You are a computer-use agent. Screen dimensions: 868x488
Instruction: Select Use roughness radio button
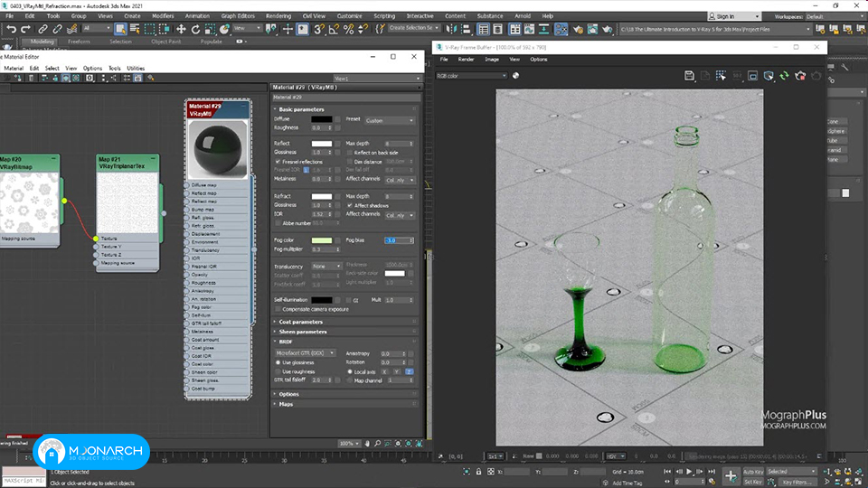pos(278,371)
